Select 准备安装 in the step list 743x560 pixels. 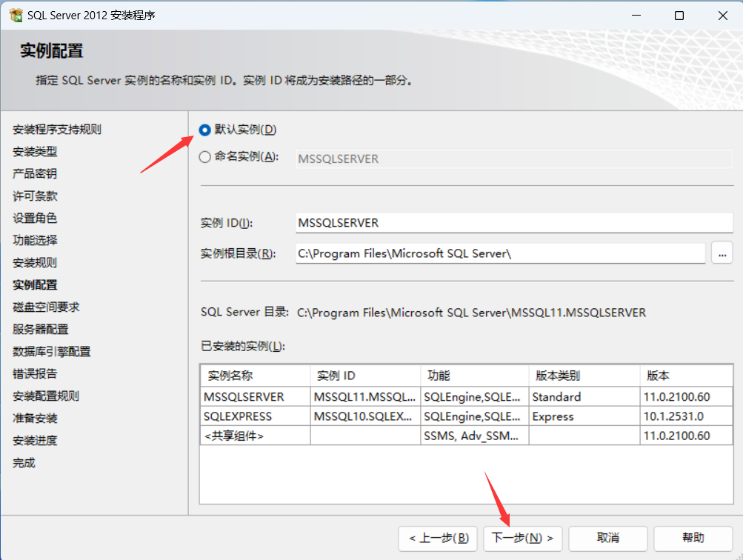coord(35,419)
